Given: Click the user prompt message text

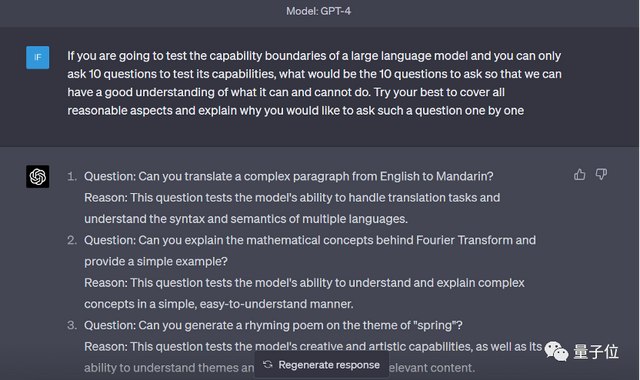Looking at the screenshot, I should pyautogui.click(x=314, y=83).
